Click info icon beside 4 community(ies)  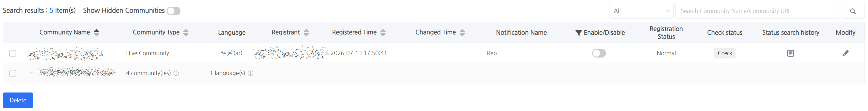176,73
